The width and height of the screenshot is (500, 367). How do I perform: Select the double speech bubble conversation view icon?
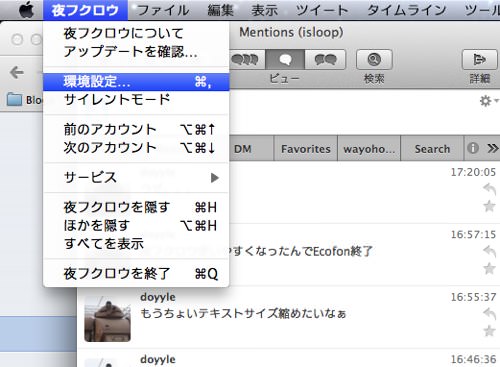click(x=325, y=60)
